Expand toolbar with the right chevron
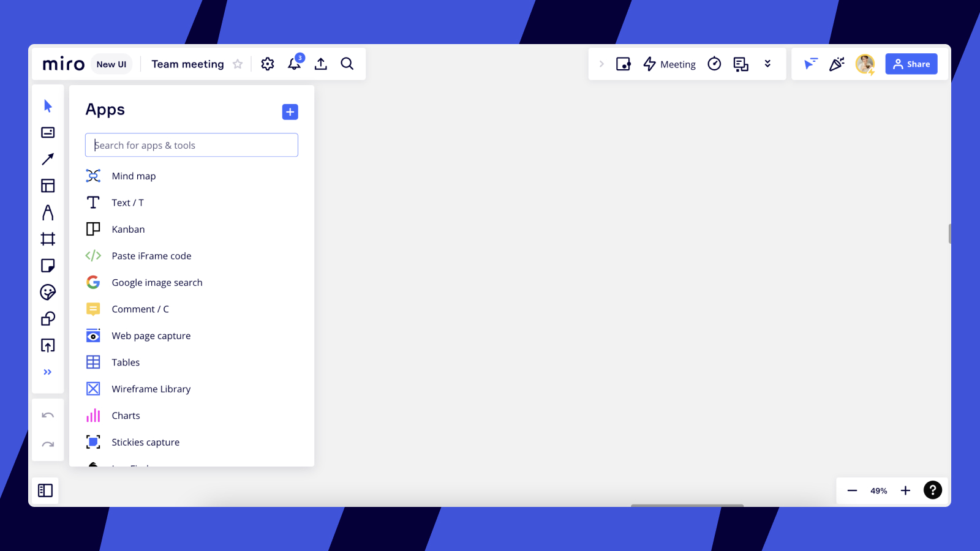980x551 pixels. coord(601,64)
